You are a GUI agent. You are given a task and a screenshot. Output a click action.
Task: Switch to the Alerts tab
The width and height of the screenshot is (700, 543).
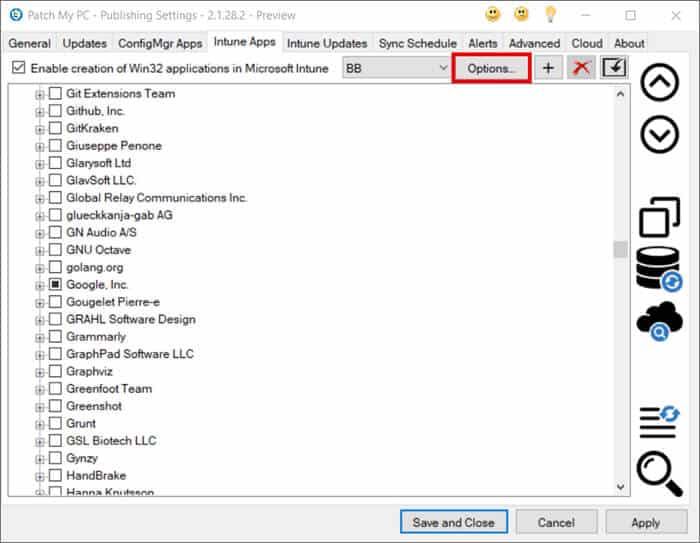[483, 43]
